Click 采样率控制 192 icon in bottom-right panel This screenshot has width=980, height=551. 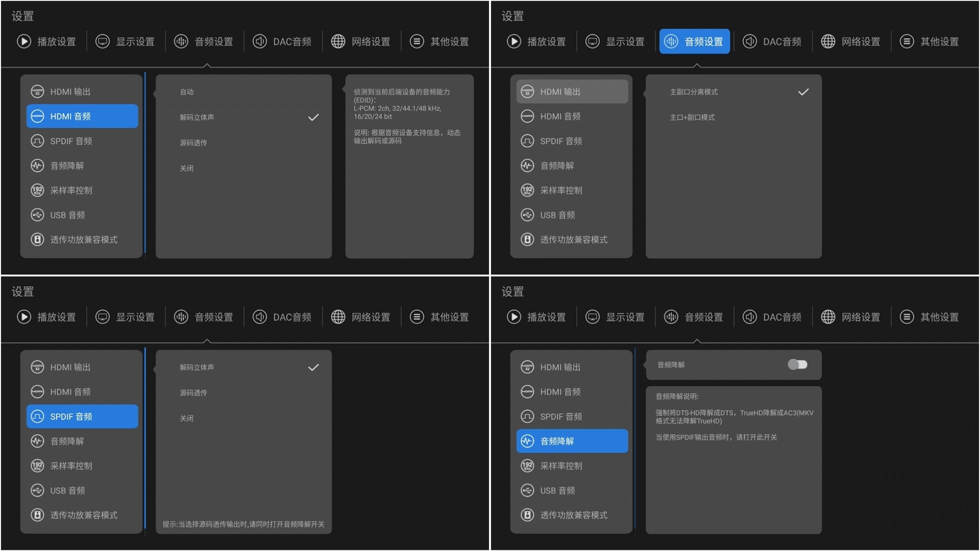(x=527, y=466)
